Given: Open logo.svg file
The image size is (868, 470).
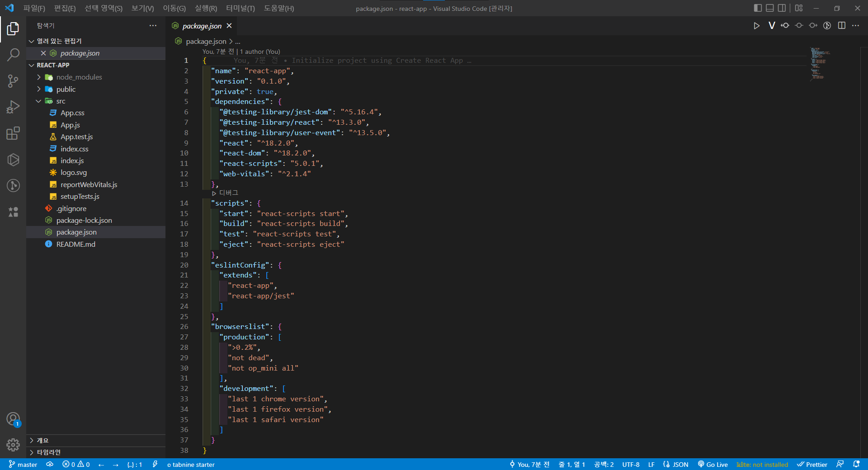Looking at the screenshot, I should coord(96,173).
